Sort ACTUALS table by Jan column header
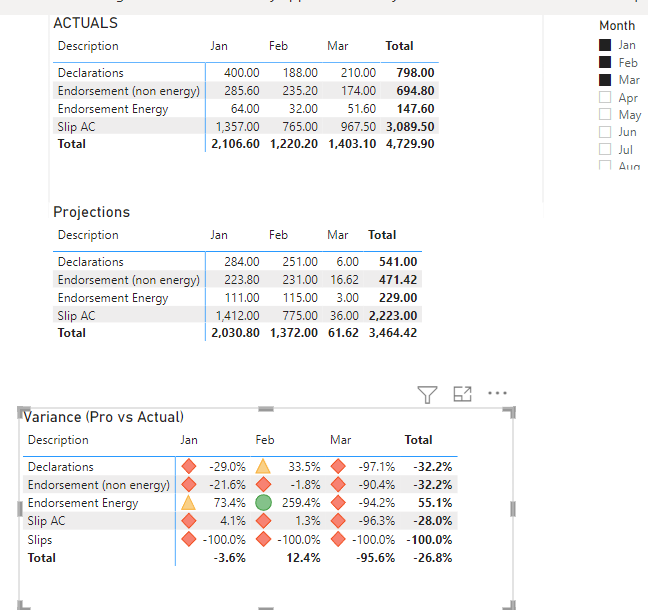Screen dimensions: 648x610 coord(219,46)
